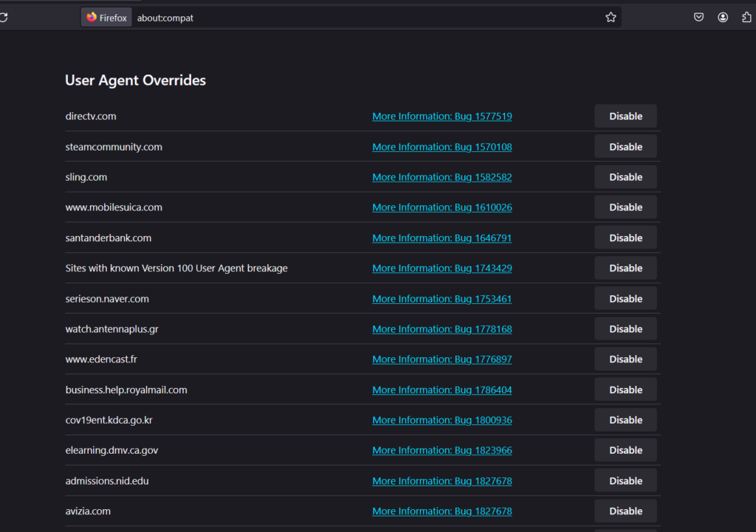Open the Bug 1786404 royalmail link

tap(441, 390)
